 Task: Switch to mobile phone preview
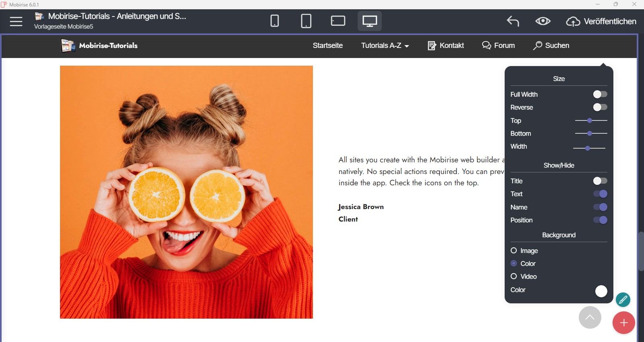tap(275, 21)
